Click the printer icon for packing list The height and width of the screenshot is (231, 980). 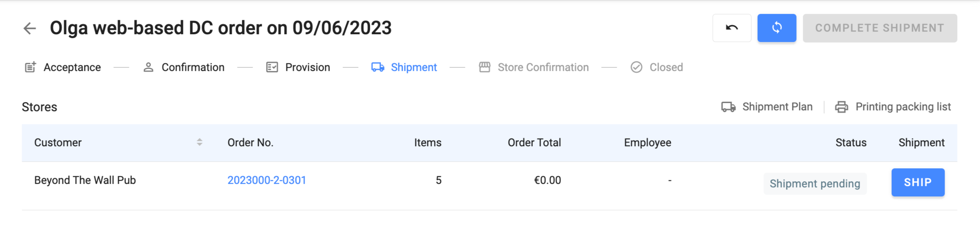(x=841, y=107)
